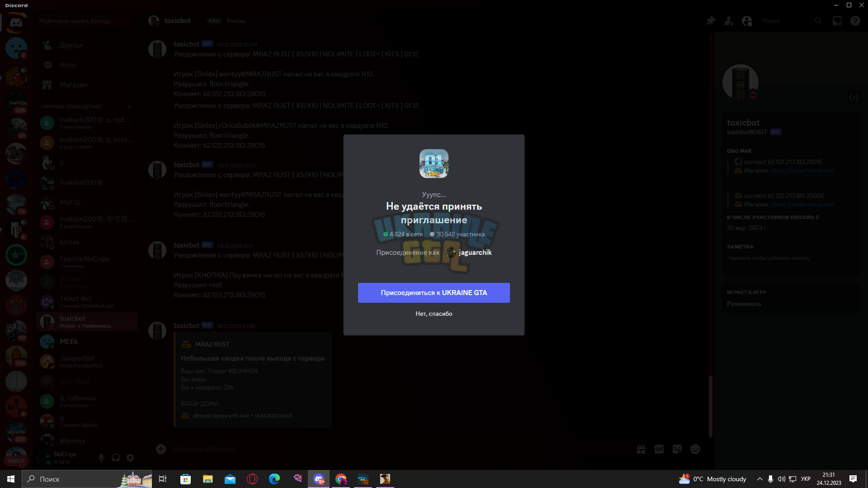Click the message input for @toxicbot
The height and width of the screenshot is (488, 868).
click(398, 449)
